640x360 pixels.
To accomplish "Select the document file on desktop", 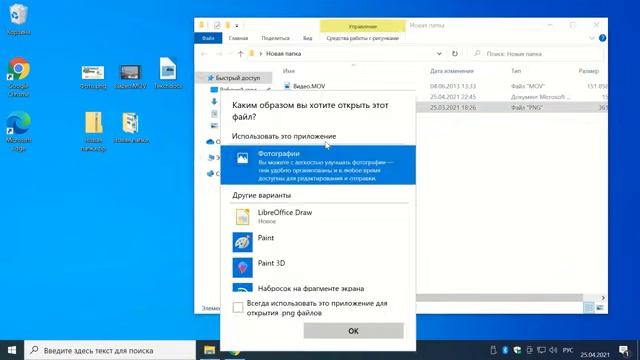I will (x=168, y=73).
